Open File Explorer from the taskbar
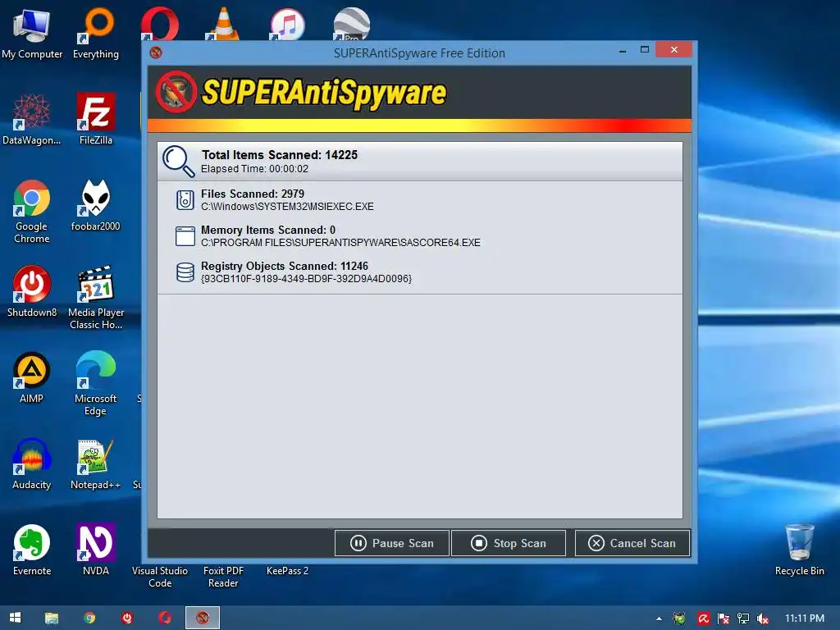 52,619
